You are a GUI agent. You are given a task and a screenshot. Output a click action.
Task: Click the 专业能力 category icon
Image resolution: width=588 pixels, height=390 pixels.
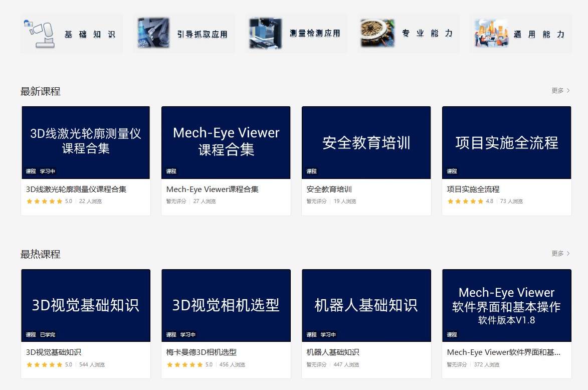click(x=376, y=33)
